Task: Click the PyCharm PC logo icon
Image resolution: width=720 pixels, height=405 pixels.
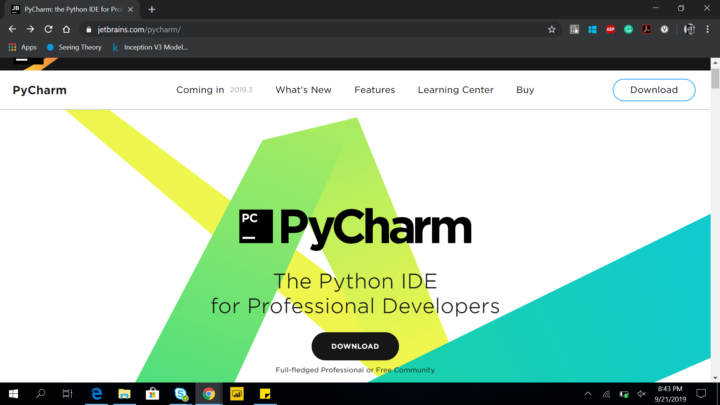Action: coord(256,226)
